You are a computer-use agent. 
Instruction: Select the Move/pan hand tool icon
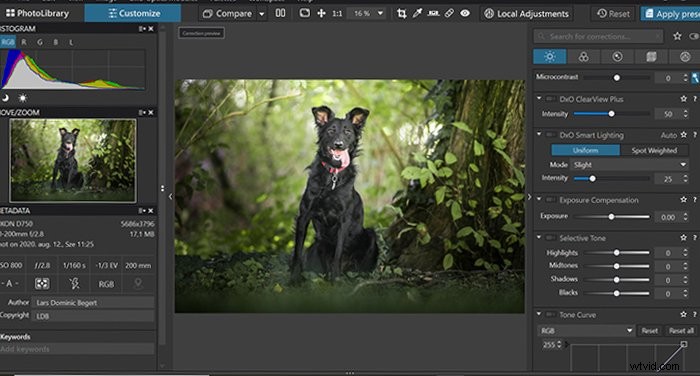[321, 13]
